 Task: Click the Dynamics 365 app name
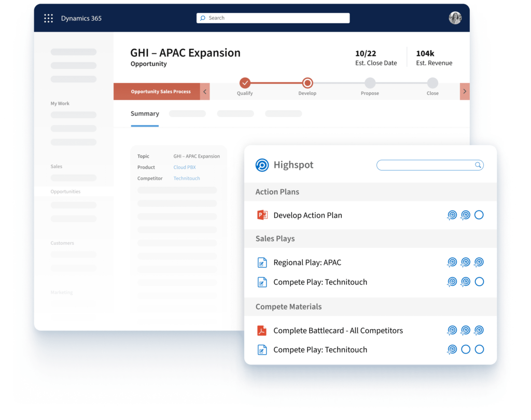click(x=81, y=18)
